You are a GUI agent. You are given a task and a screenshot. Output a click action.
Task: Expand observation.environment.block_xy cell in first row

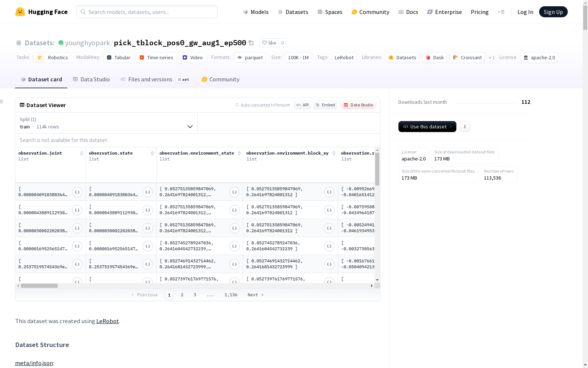pos(329,192)
